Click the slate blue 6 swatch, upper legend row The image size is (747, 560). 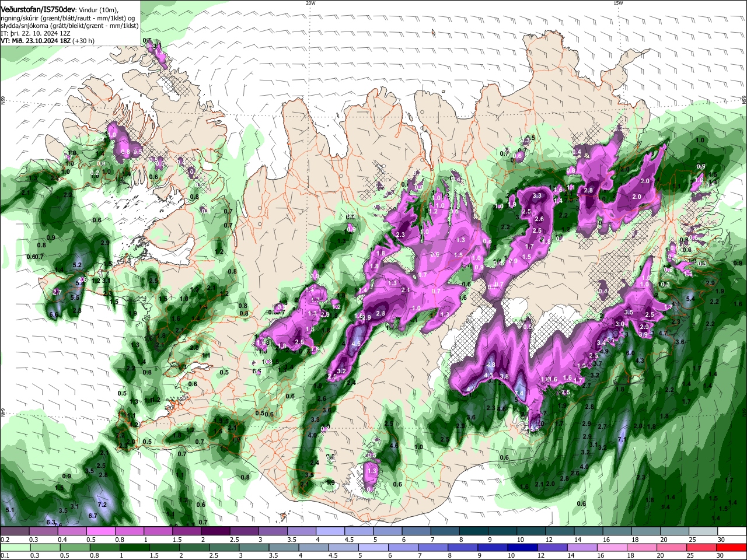point(416,531)
